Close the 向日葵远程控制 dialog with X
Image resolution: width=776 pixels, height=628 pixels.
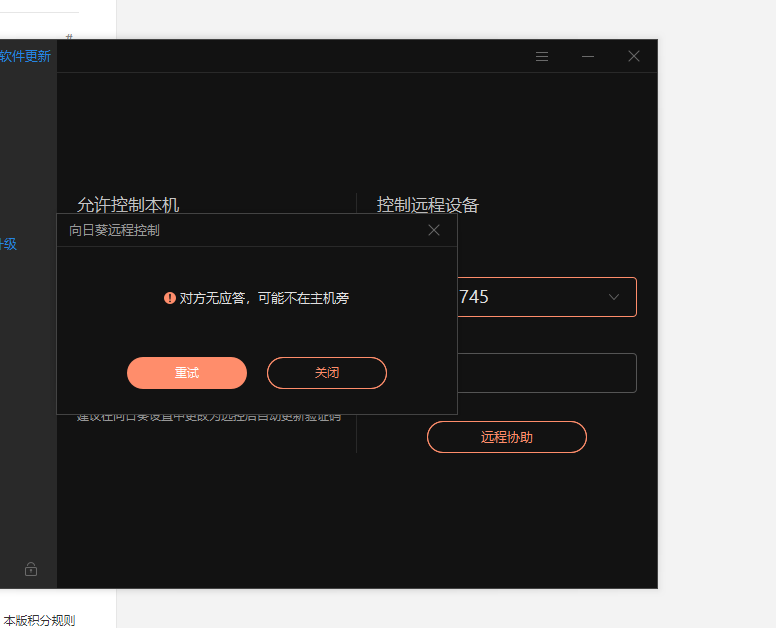click(x=434, y=230)
